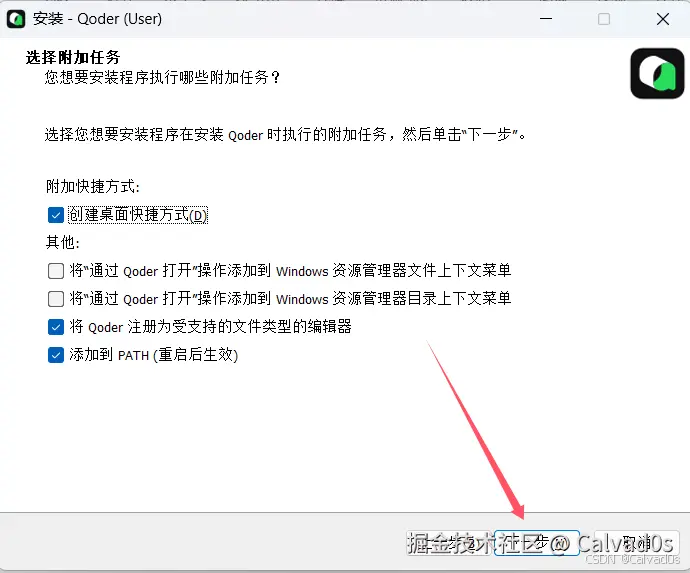Click the 您想要安装程序执行哪些附加任务? text

coord(162,77)
